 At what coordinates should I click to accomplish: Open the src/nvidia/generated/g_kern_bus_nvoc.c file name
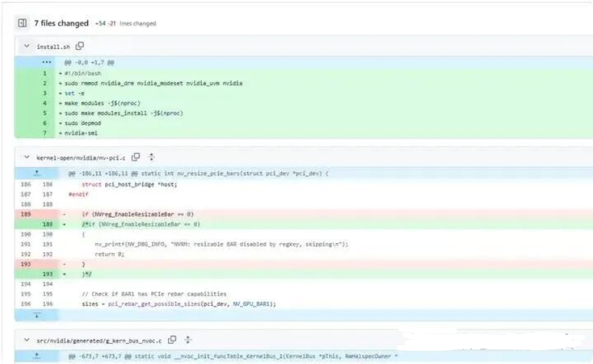(99, 341)
